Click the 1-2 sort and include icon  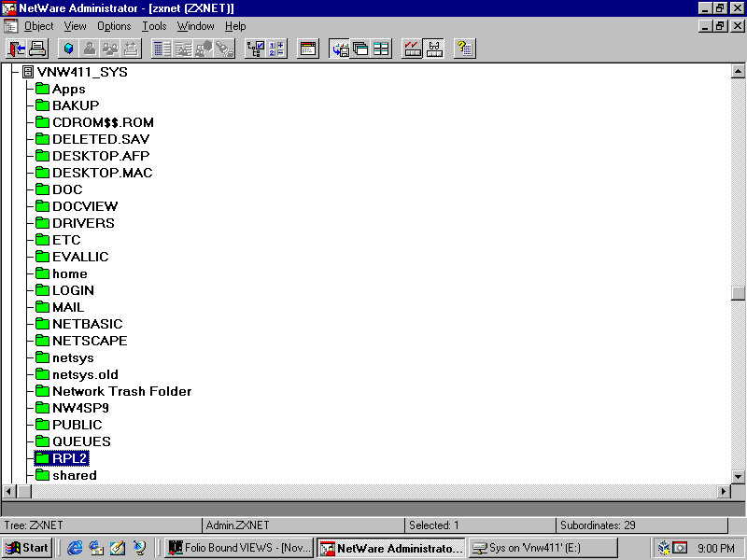point(276,49)
